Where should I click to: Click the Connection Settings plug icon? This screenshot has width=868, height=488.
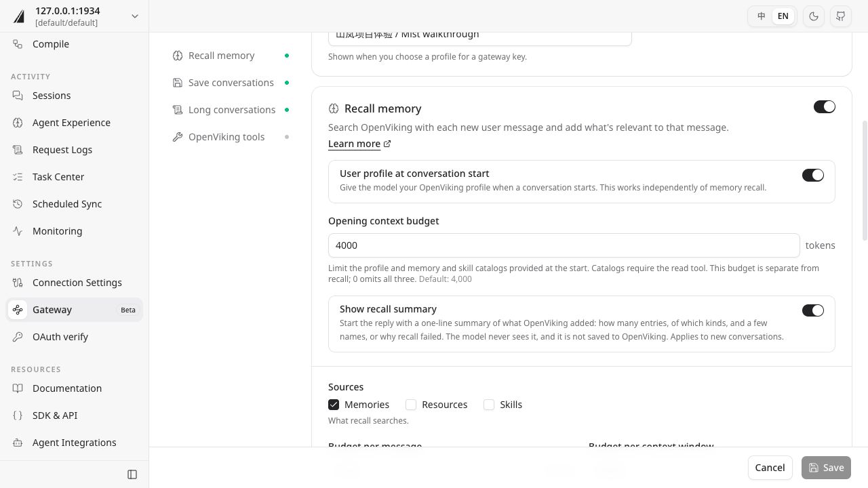(18, 283)
